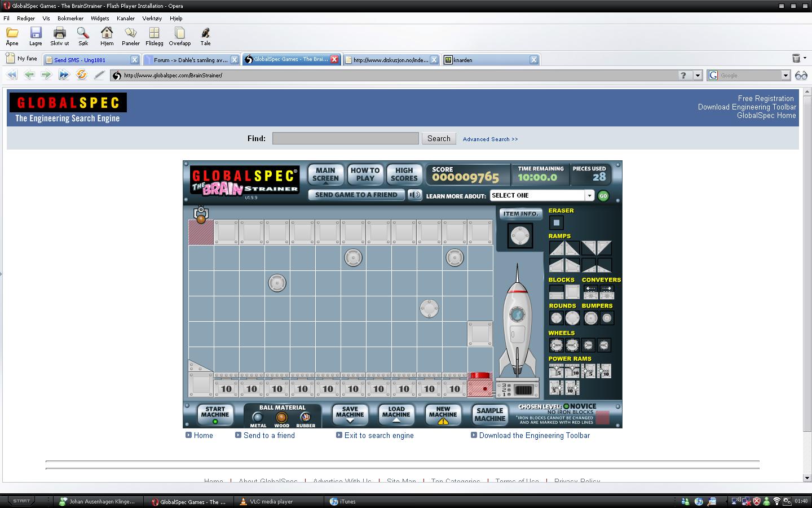Choose the large left-rolling wheel under WHEELS
This screenshot has width=812, height=508.
[x=557, y=345]
